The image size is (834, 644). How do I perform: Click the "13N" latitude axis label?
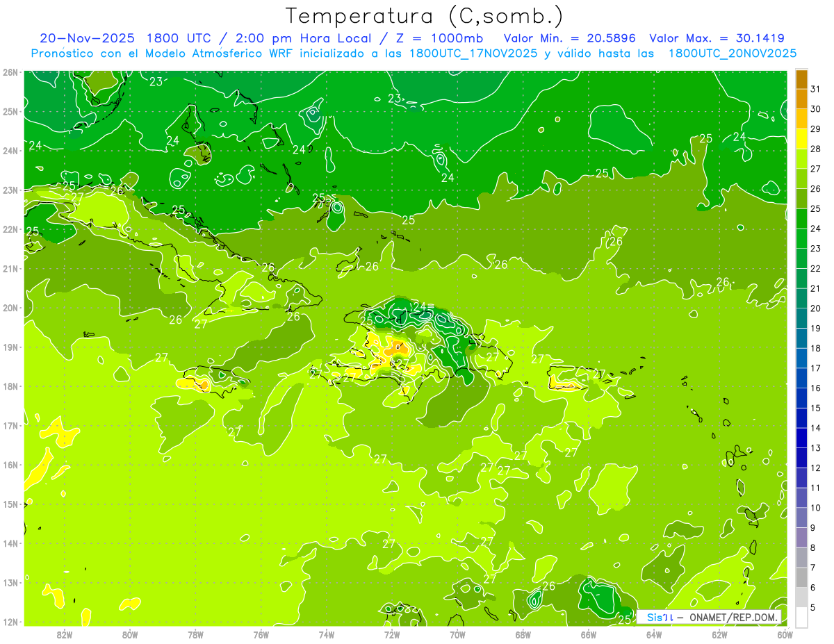10,582
